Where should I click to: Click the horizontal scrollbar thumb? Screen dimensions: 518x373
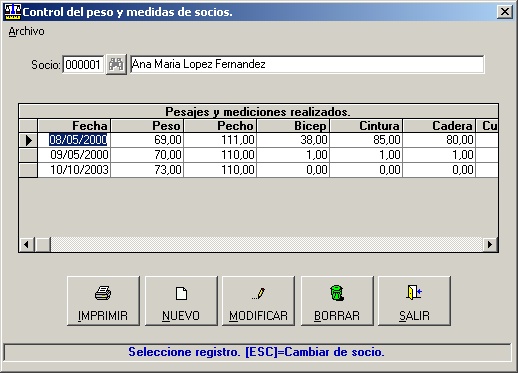click(43, 244)
